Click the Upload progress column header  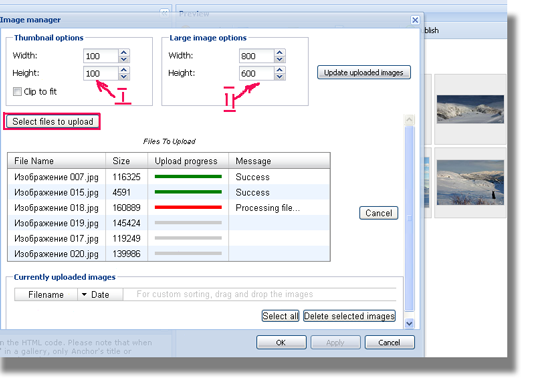(188, 161)
